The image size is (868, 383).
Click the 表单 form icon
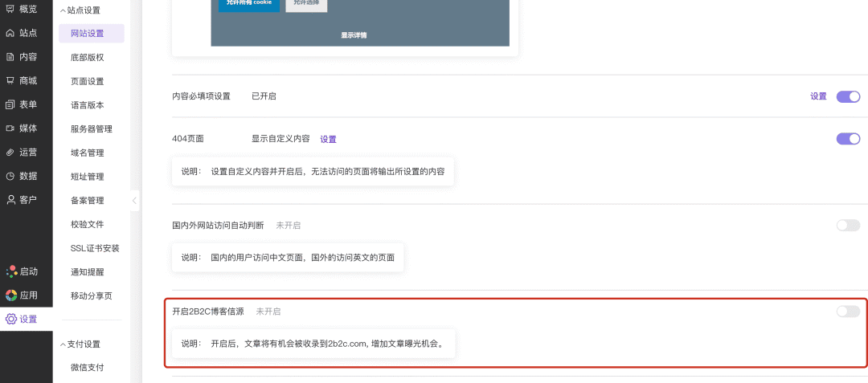point(10,104)
